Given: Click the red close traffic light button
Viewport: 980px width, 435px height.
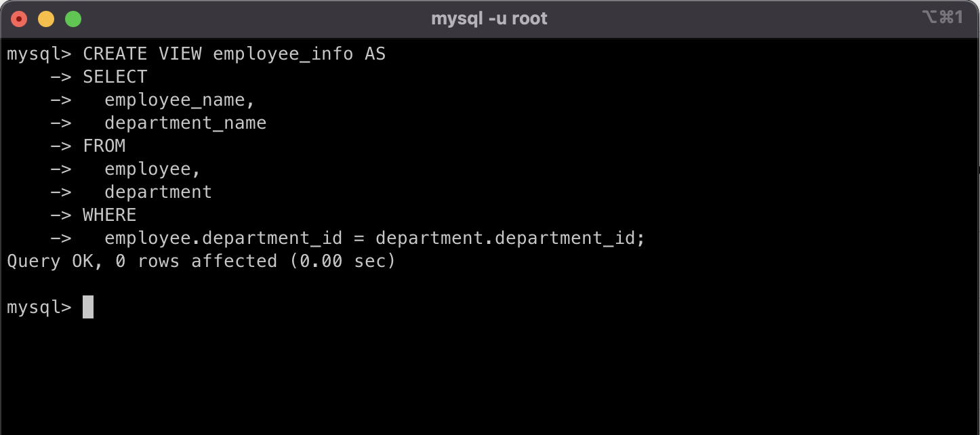Looking at the screenshot, I should [x=20, y=18].
